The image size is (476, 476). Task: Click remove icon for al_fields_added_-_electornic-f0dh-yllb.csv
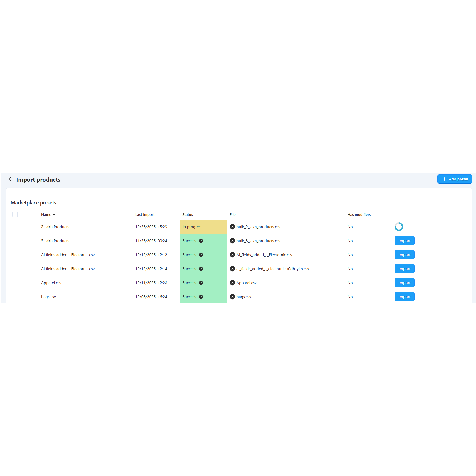232,269
